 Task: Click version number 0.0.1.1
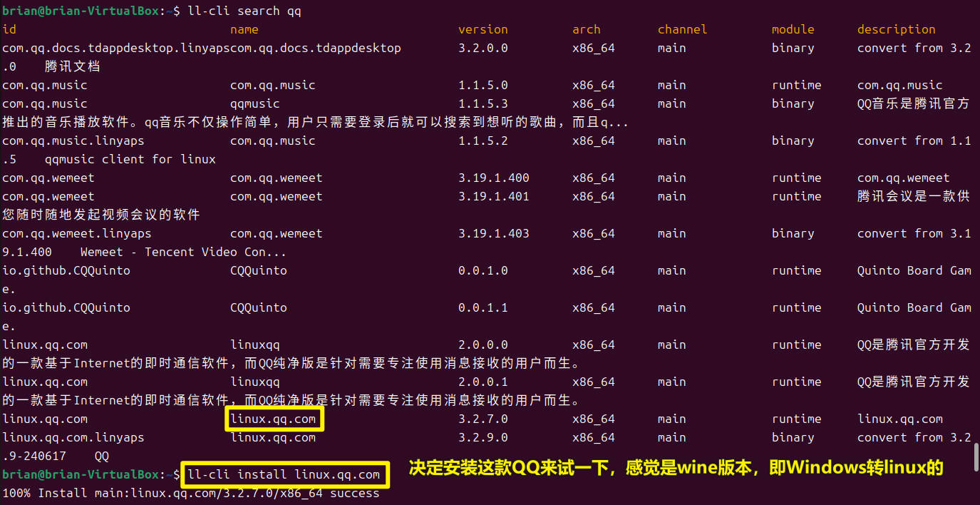coord(483,308)
